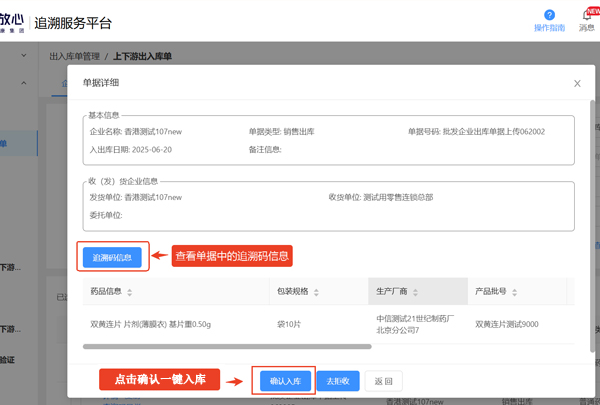Click the 去拒收 button
This screenshot has height=405, width=600.
pyautogui.click(x=338, y=381)
